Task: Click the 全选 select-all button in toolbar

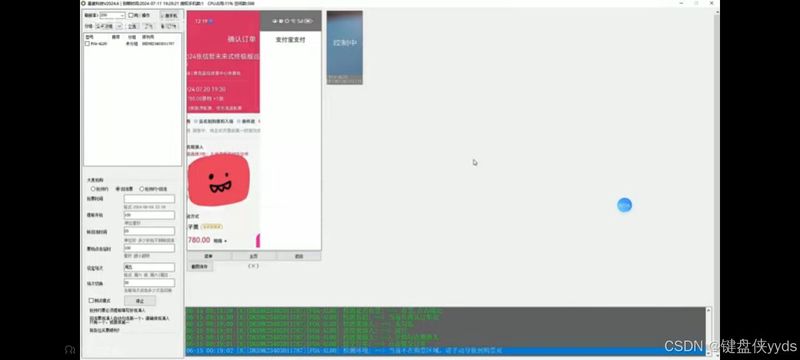Action: click(132, 26)
